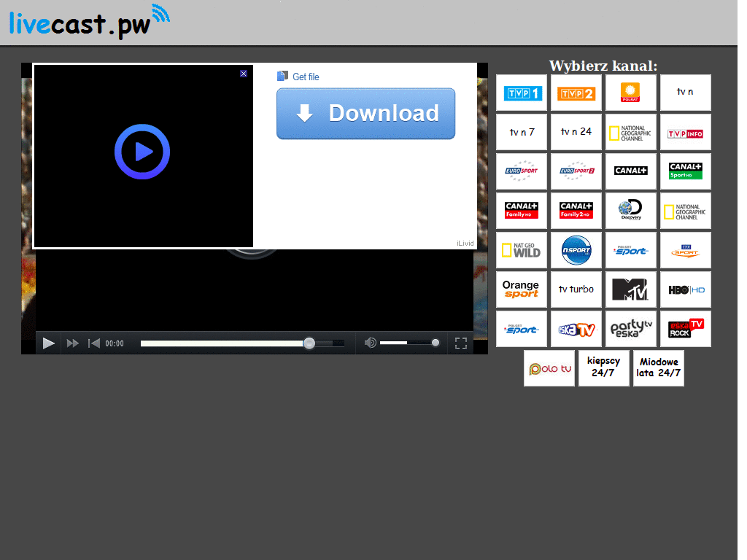Viewport: 747px width, 560px height.
Task: Open the TVP 2 channel tile
Action: [x=576, y=93]
